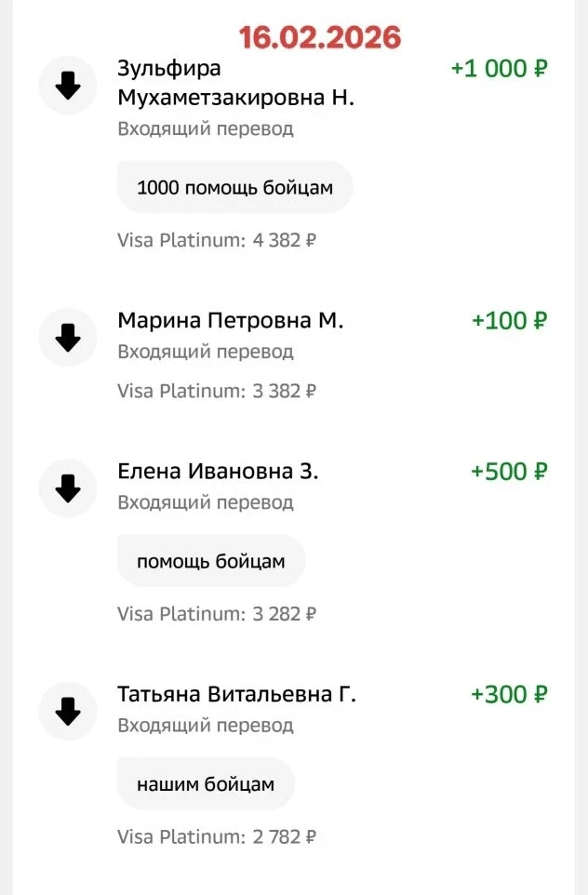The image size is (588, 895).
Task: Click the incoming arrow icon beside Зульфира Мухаметзакировна
Action: pos(68,86)
